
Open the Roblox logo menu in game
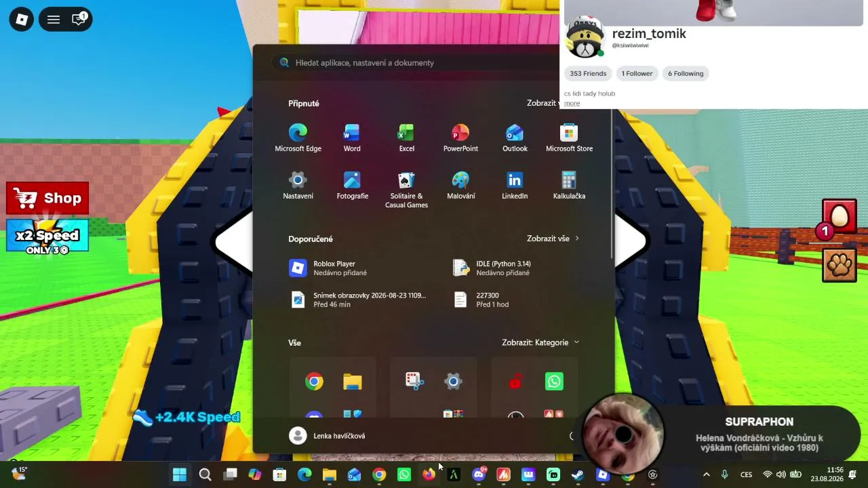22,20
